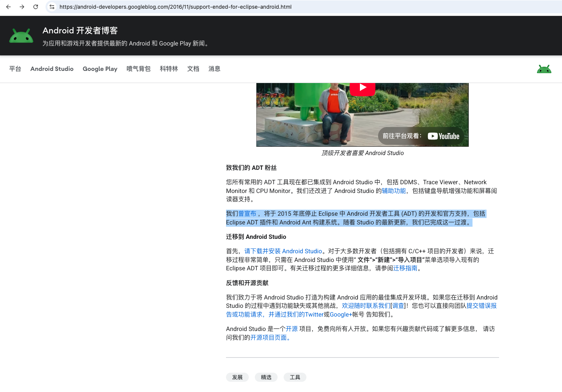Click the 迁移到 Android Studio heading

point(256,237)
